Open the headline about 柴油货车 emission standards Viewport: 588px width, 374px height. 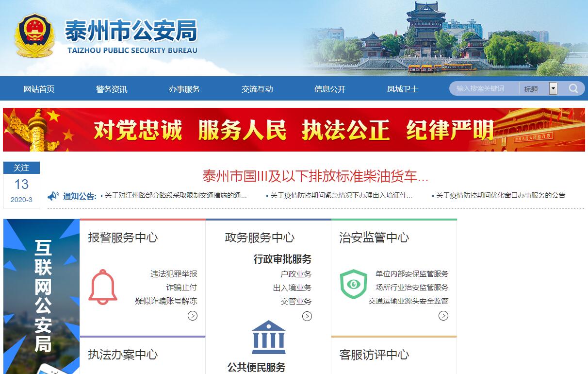[315, 176]
